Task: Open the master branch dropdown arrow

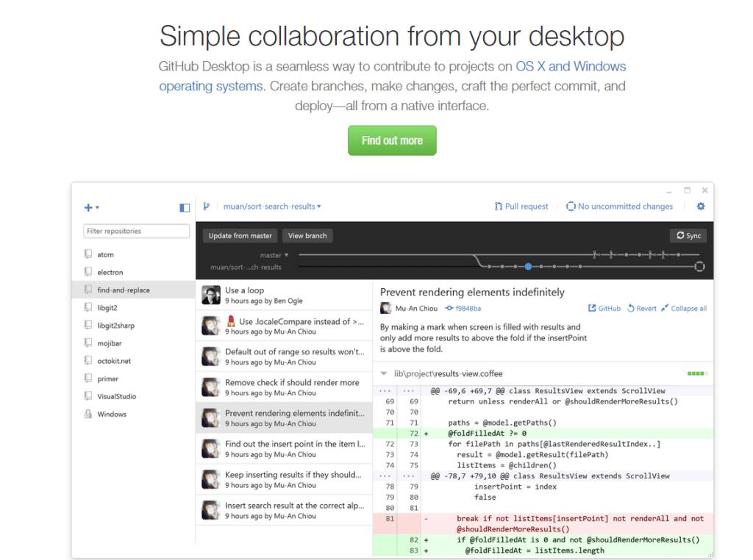Action: pos(287,255)
